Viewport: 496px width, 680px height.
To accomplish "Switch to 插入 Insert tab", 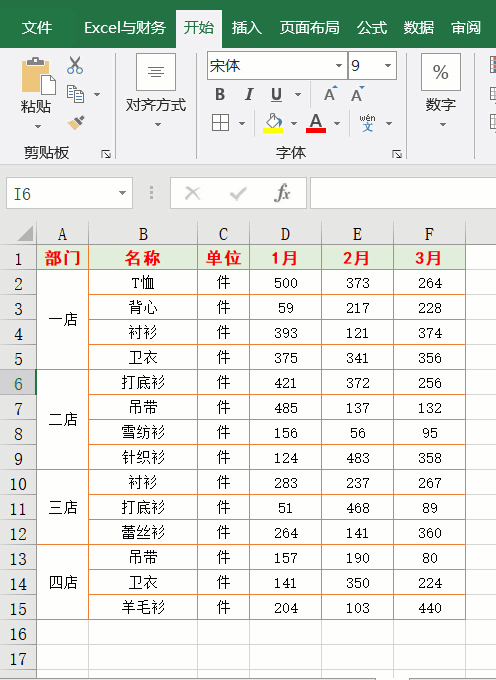I will click(x=246, y=28).
